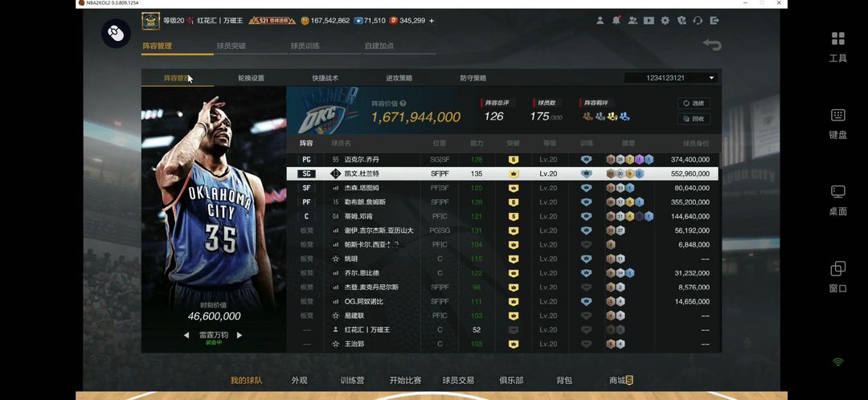868x400 pixels.
Task: Click the shield icon in top bar
Action: pyautogui.click(x=682, y=20)
